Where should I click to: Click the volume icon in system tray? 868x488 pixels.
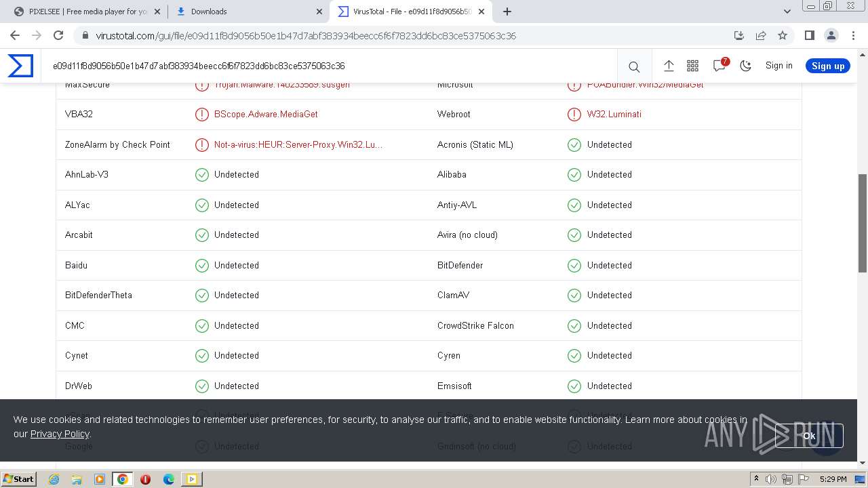pyautogui.click(x=771, y=479)
